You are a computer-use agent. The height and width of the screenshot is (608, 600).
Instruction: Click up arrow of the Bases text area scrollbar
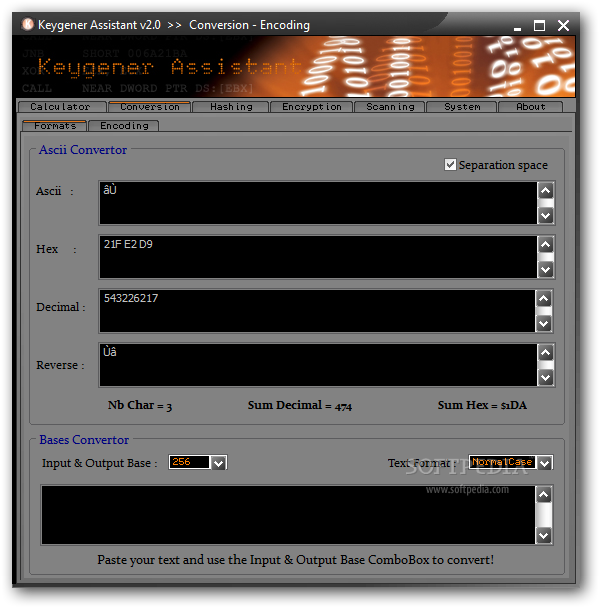point(544,494)
